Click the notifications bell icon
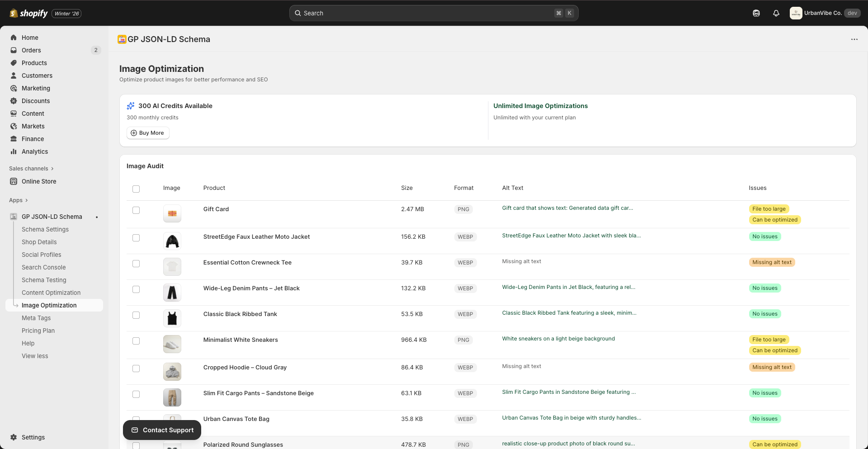868x449 pixels. 776,13
